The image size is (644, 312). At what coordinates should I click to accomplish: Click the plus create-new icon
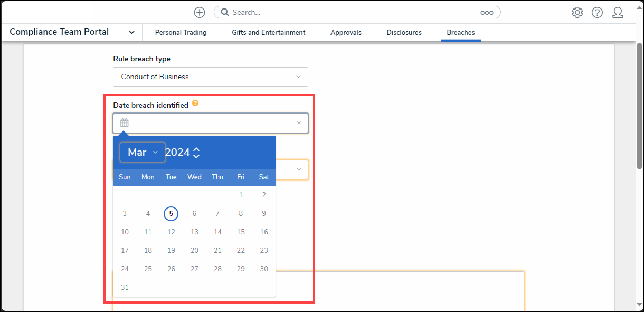tap(200, 13)
